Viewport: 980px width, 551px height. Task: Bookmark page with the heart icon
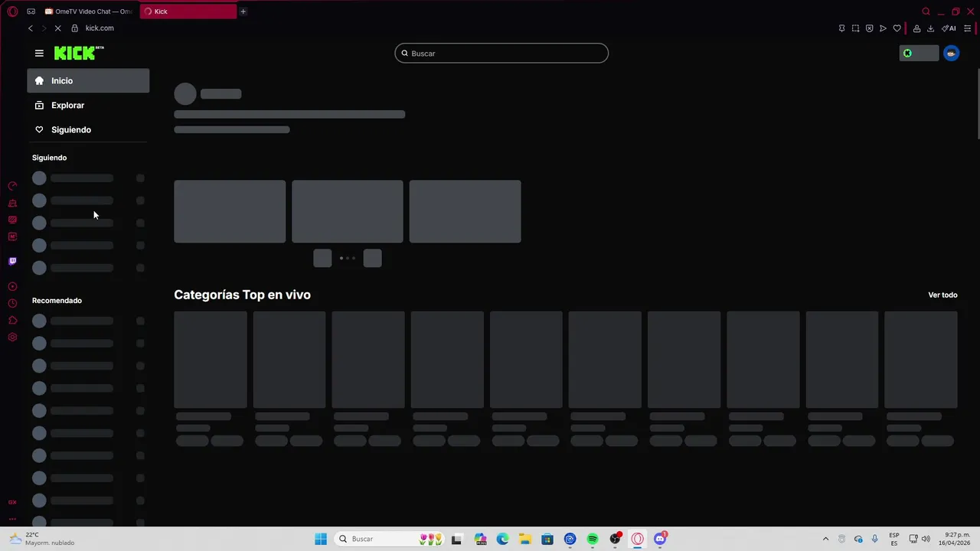coord(897,28)
